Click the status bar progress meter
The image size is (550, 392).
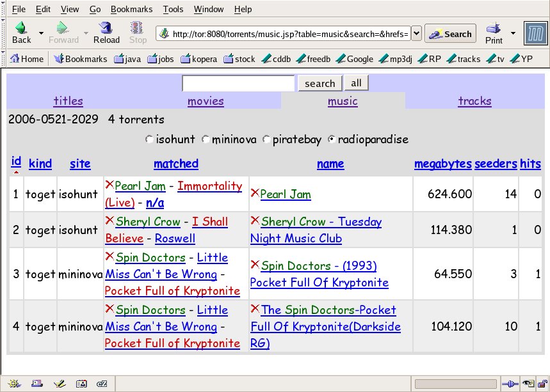456,384
